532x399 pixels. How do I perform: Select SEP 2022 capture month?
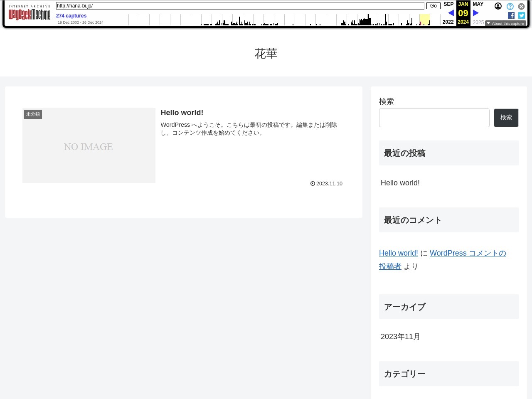[448, 4]
